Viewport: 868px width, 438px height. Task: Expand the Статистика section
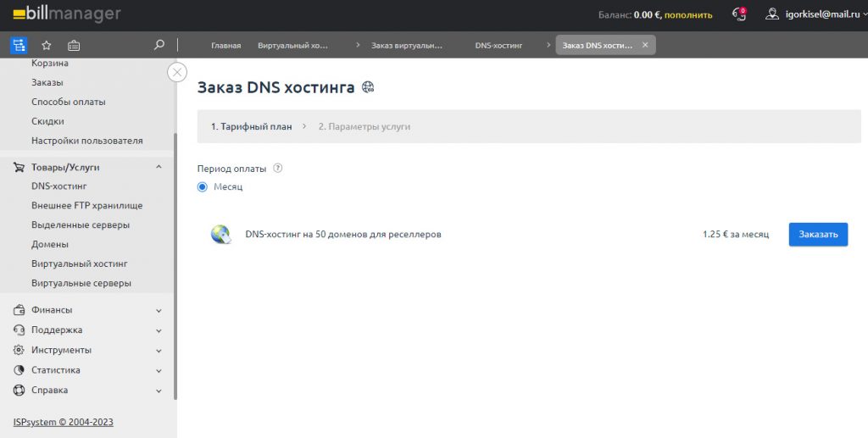point(159,370)
